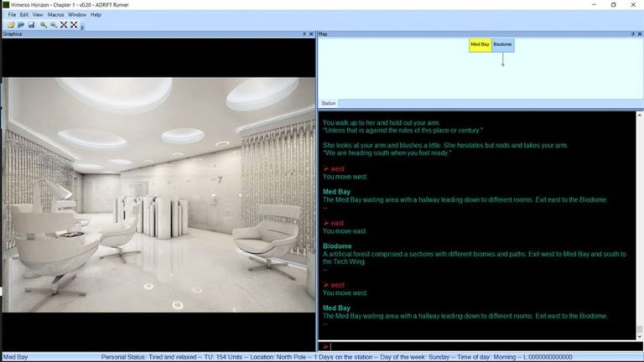Image resolution: width=644 pixels, height=362 pixels.
Task: Click the command input field
Action: pyautogui.click(x=478, y=346)
